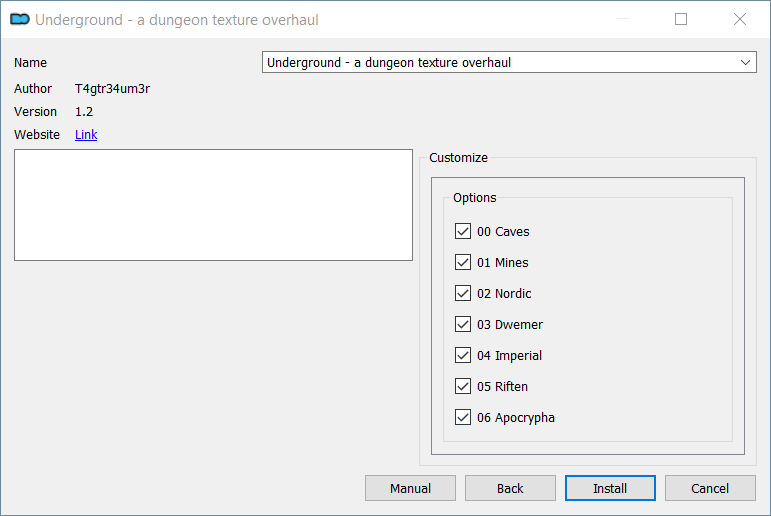
Task: Open the Name combo box field
Action: coord(509,62)
